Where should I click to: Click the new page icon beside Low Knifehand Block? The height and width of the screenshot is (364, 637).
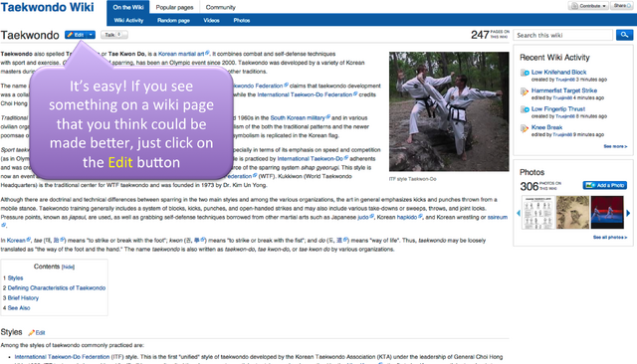(525, 73)
